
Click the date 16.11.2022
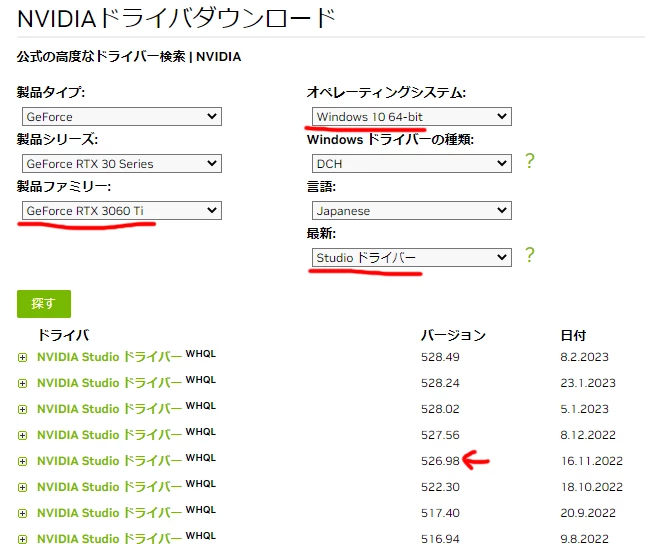[592, 461]
